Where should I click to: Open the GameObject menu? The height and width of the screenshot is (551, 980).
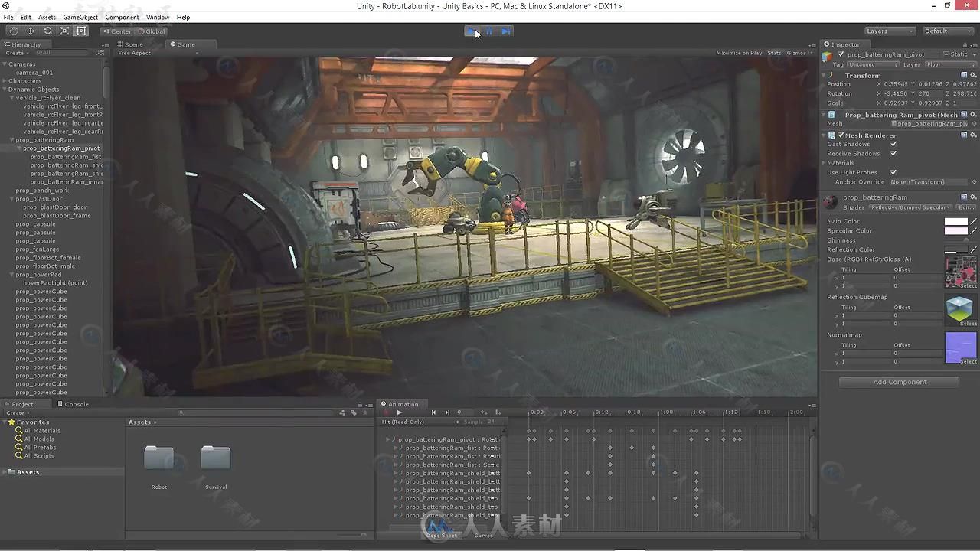click(x=80, y=17)
